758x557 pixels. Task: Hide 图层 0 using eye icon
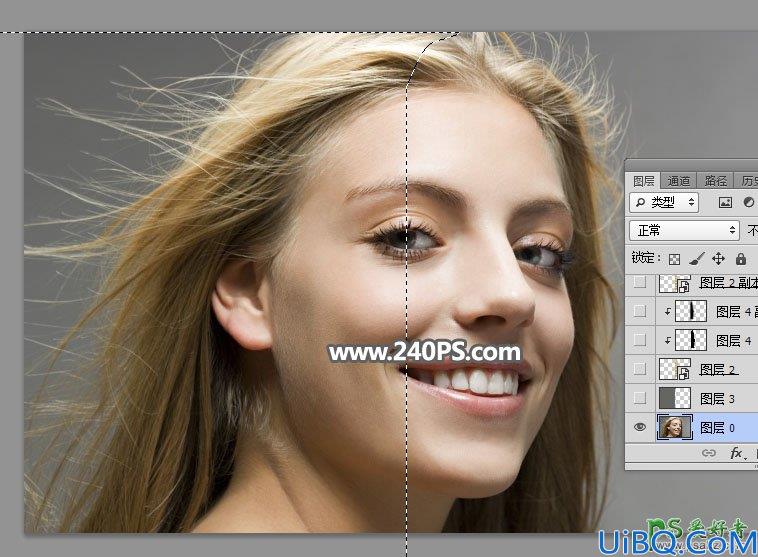pyautogui.click(x=640, y=427)
